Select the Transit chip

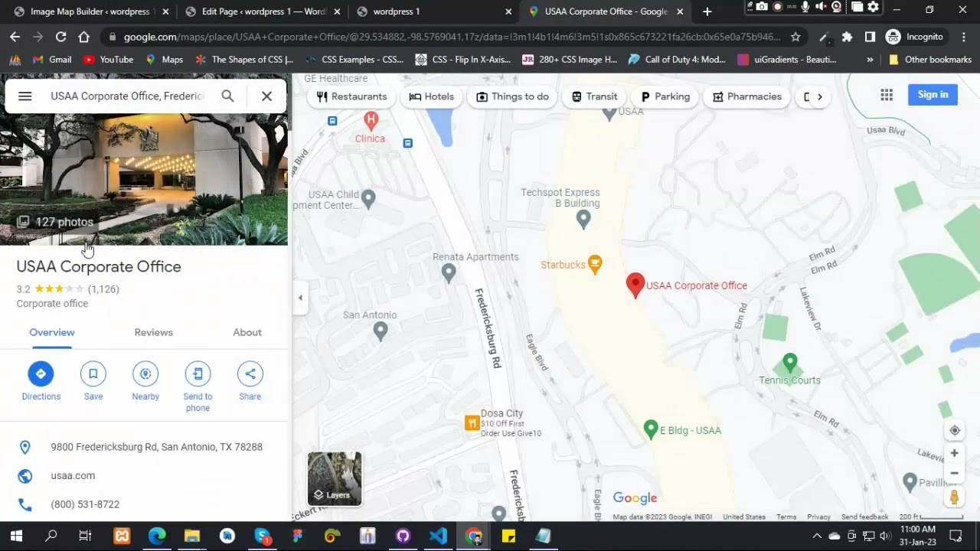tap(595, 96)
